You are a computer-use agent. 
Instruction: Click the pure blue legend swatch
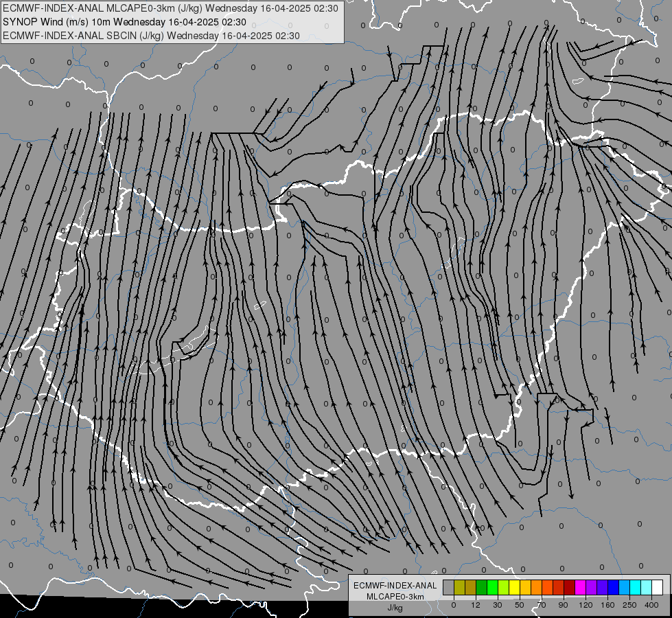(613, 588)
